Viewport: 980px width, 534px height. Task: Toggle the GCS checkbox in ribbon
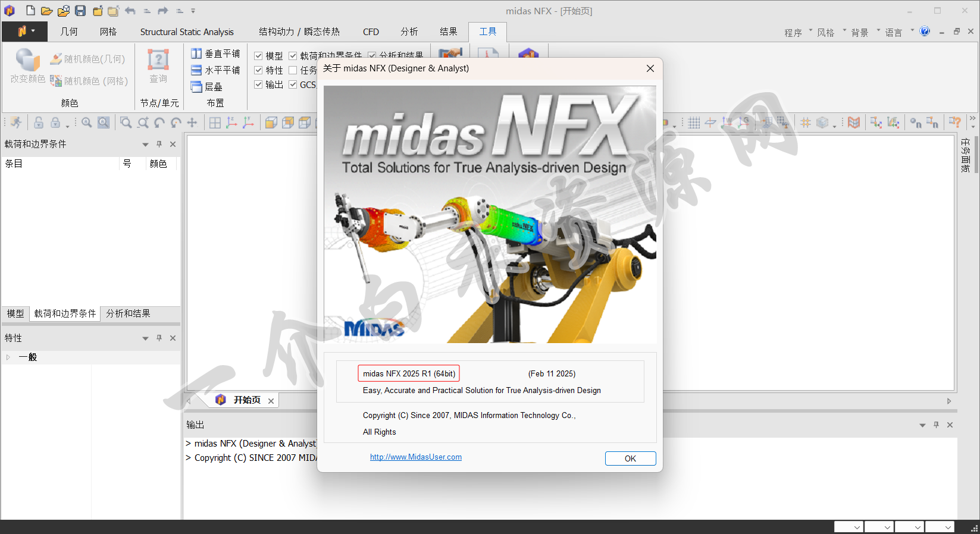[293, 84]
